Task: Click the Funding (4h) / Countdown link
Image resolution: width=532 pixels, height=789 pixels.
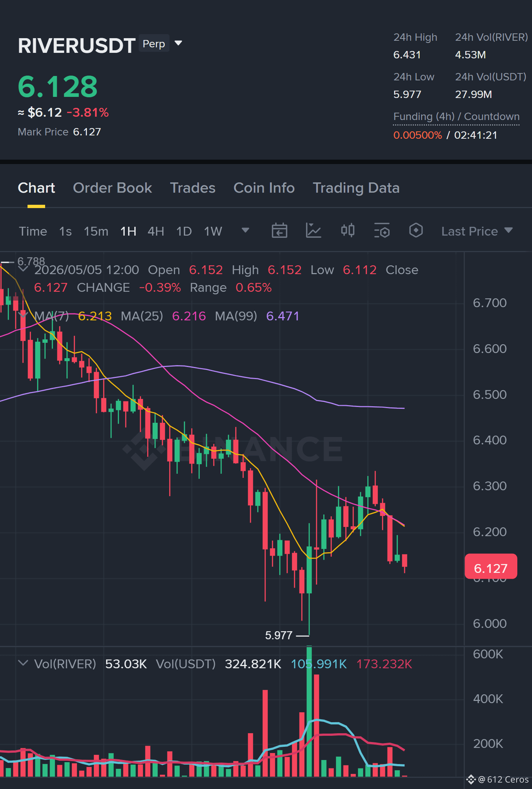Action: tap(456, 117)
